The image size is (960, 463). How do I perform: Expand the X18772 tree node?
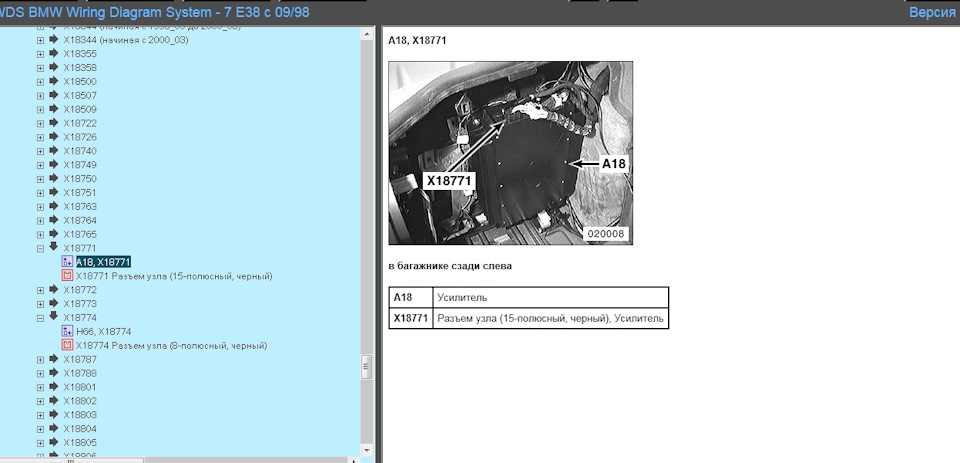coord(40,290)
